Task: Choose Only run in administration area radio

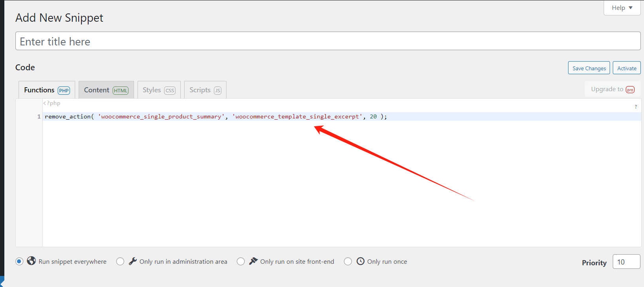Action: [120, 261]
